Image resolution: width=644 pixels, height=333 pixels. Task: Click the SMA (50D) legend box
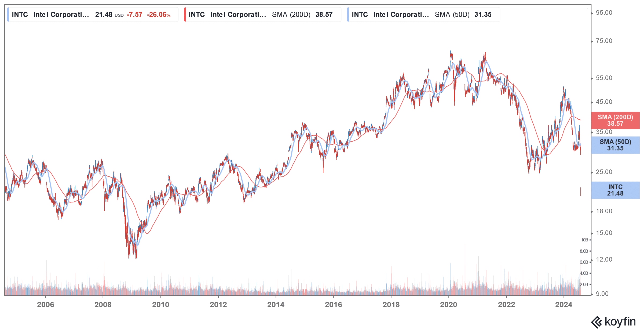[423, 15]
